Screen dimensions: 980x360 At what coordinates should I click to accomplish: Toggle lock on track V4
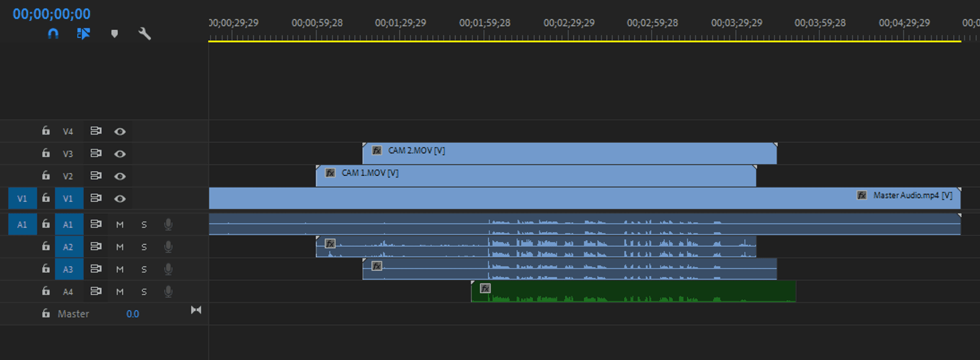(x=46, y=131)
